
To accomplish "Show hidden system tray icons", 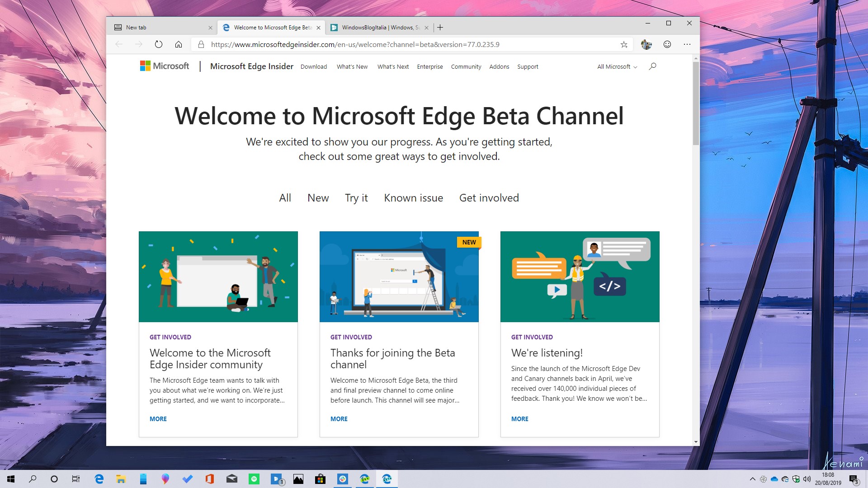I will point(752,479).
